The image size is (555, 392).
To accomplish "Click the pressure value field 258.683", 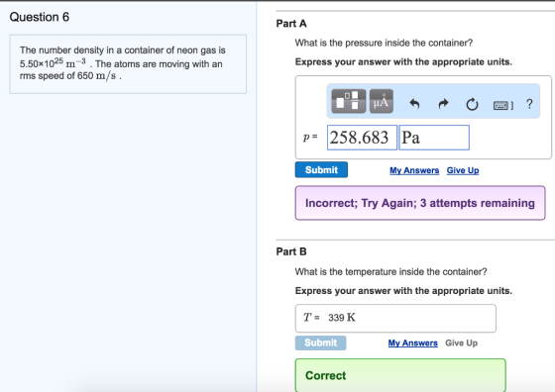I will click(362, 138).
